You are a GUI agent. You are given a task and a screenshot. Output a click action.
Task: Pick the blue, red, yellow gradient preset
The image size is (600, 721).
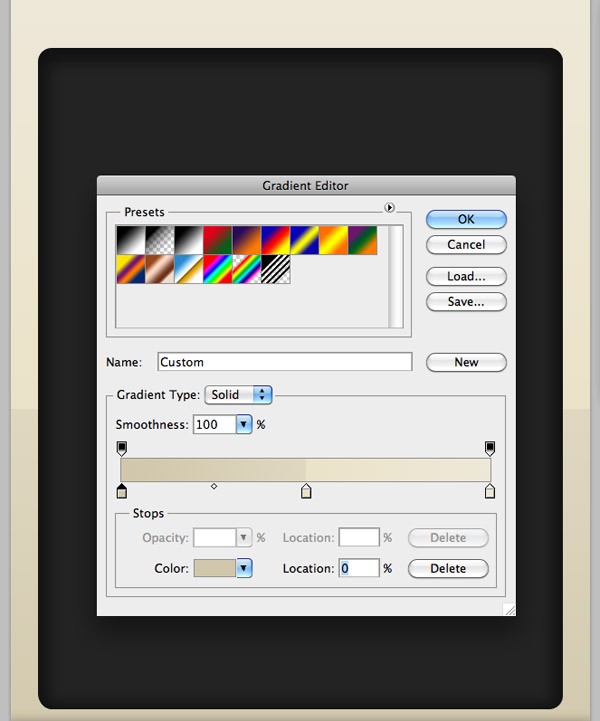tap(276, 240)
